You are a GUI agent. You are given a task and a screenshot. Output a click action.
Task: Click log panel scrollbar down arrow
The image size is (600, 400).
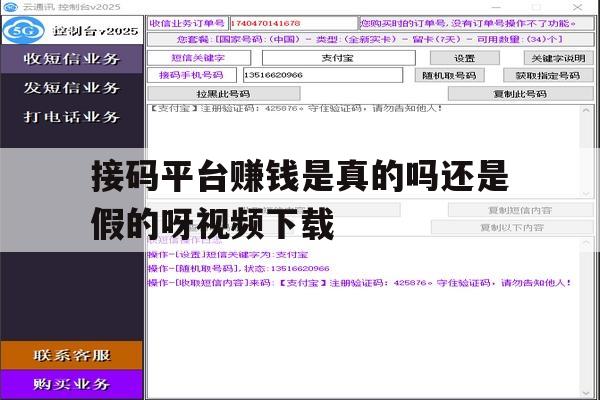[586, 393]
